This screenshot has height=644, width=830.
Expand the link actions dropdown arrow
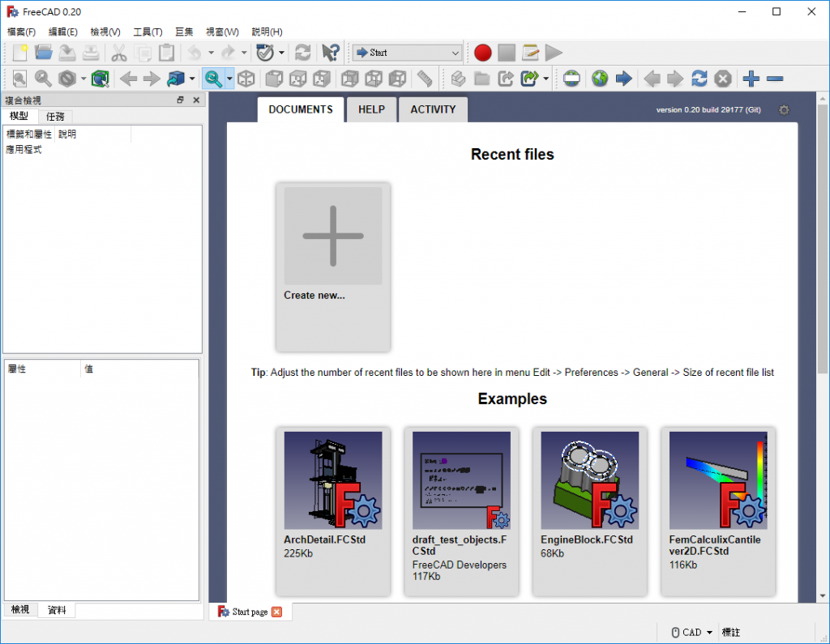[x=546, y=79]
